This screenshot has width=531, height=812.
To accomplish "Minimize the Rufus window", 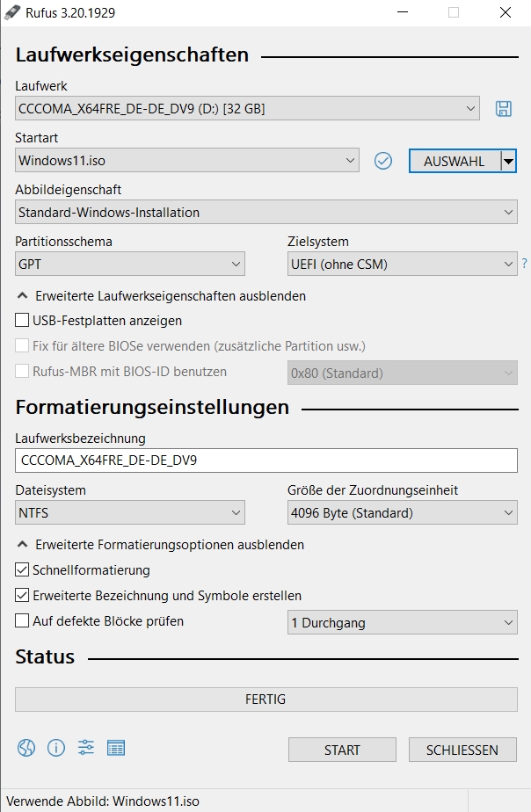I will tap(403, 12).
